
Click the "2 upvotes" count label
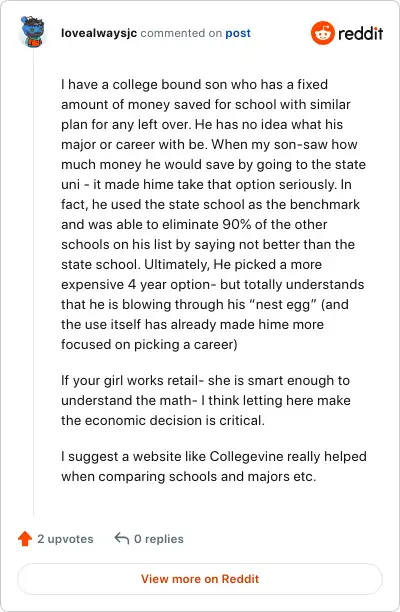pyautogui.click(x=65, y=539)
